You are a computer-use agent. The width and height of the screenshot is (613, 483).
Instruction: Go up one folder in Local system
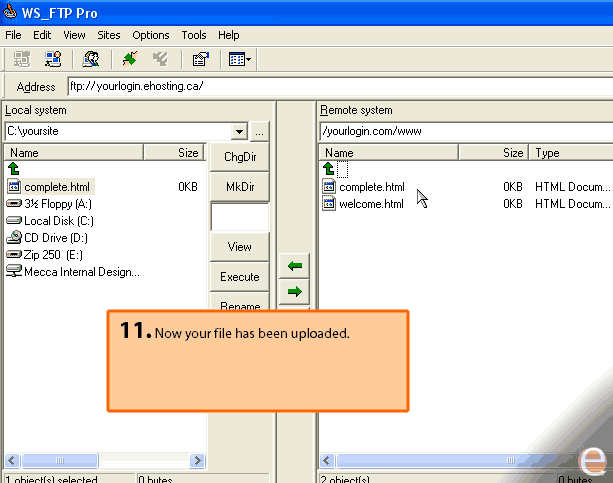point(14,169)
